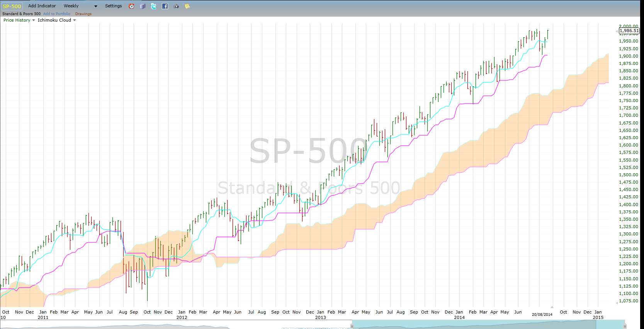The width and height of the screenshot is (644, 329).
Task: Click the database stack icon
Action: tap(143, 6)
